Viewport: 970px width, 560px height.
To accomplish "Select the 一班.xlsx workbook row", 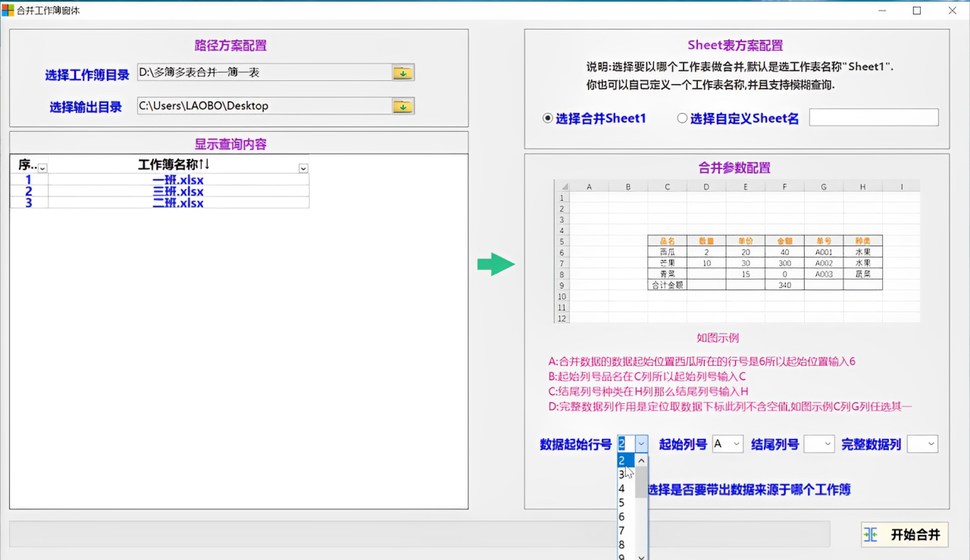I will 178,180.
